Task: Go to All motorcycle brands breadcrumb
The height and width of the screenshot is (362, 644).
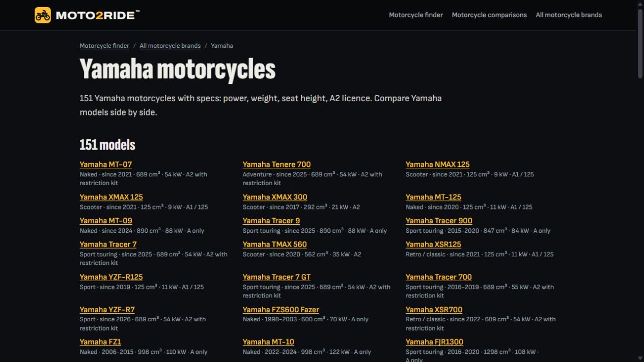Action: click(170, 46)
